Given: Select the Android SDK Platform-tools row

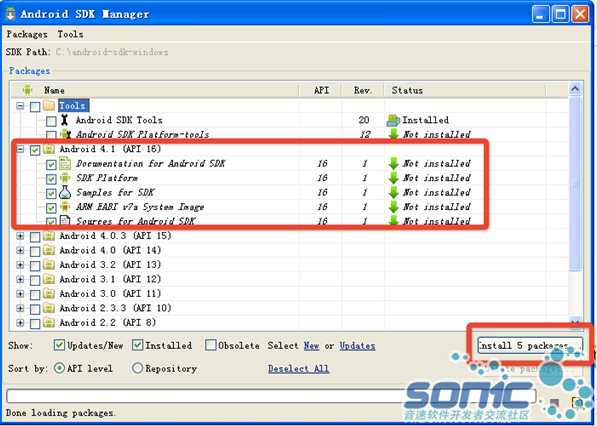Looking at the screenshot, I should click(x=289, y=135).
